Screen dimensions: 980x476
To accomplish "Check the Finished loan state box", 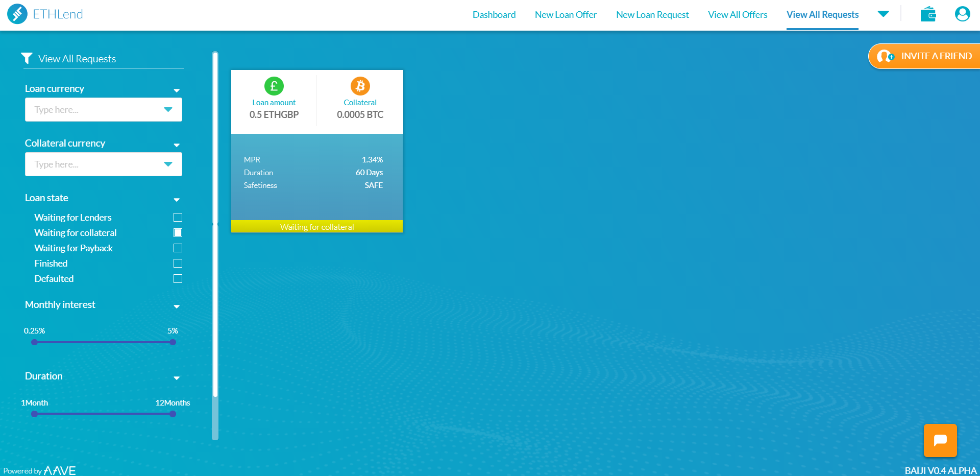I will [x=178, y=263].
